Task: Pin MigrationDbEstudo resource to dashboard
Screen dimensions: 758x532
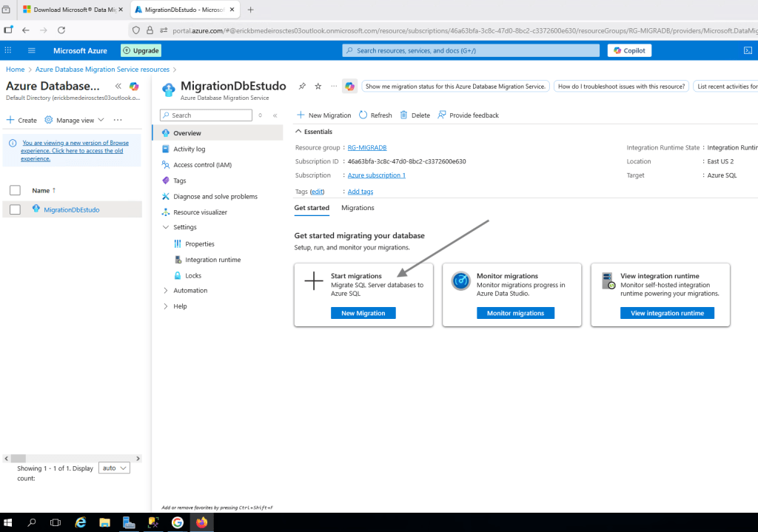Action: [302, 87]
